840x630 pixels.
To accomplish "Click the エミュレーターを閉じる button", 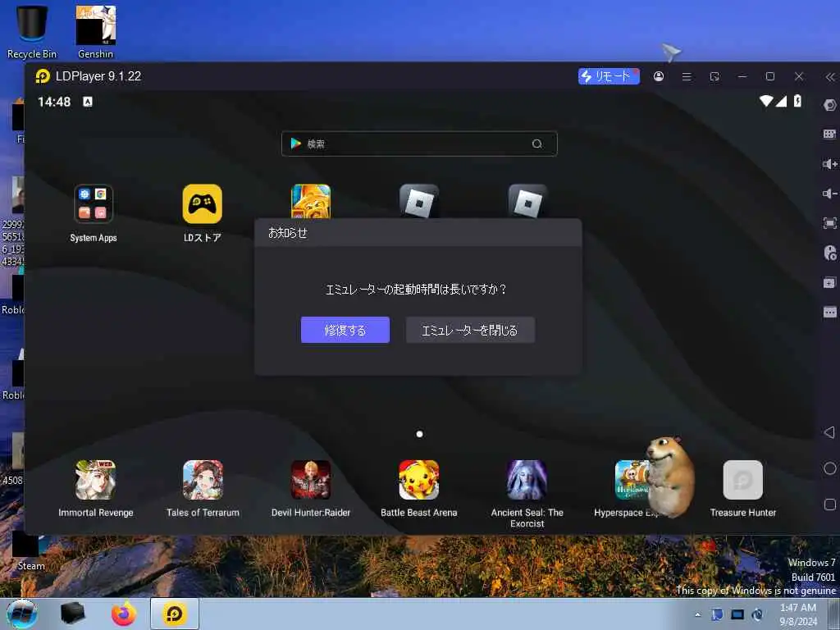I will [470, 330].
